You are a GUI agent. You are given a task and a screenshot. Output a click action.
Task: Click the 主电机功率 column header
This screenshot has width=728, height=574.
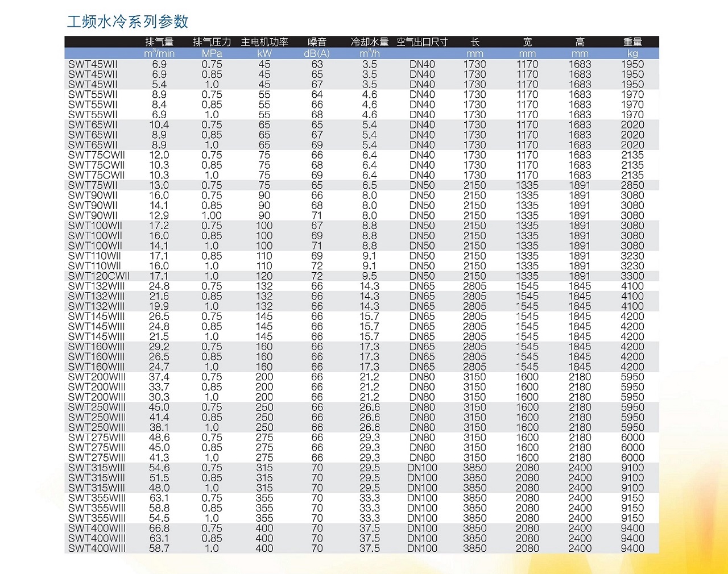[x=265, y=41]
